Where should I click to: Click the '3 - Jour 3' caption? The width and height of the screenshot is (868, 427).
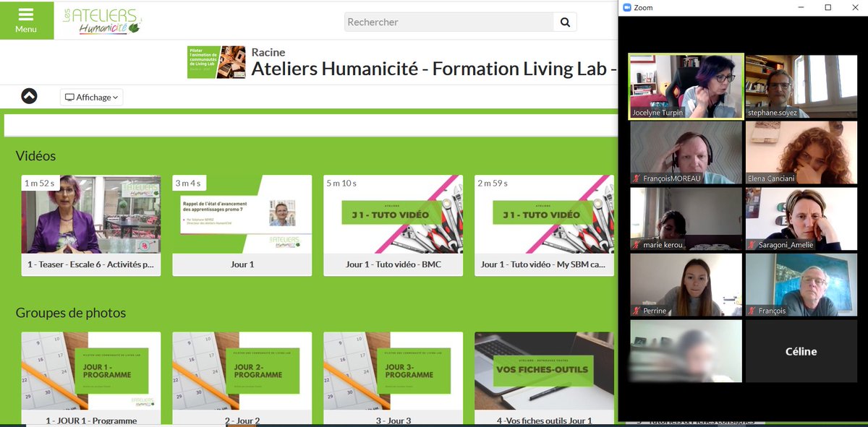point(393,420)
